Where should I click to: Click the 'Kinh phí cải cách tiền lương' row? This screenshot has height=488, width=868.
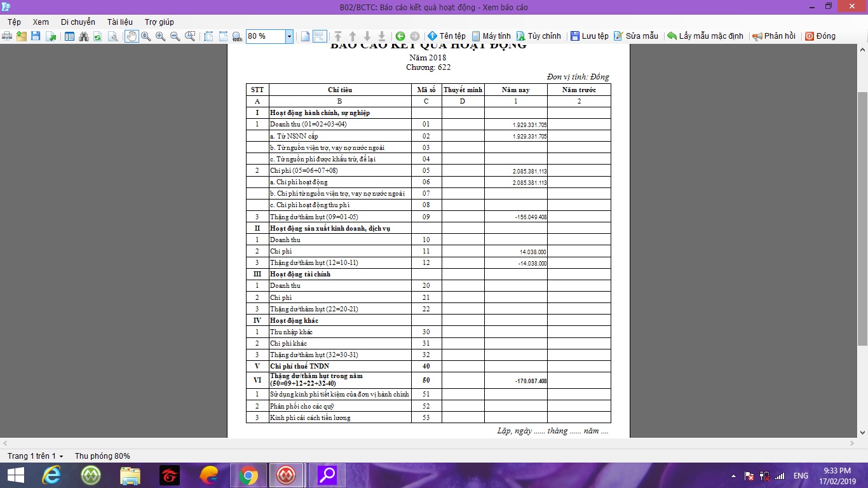tap(428, 417)
